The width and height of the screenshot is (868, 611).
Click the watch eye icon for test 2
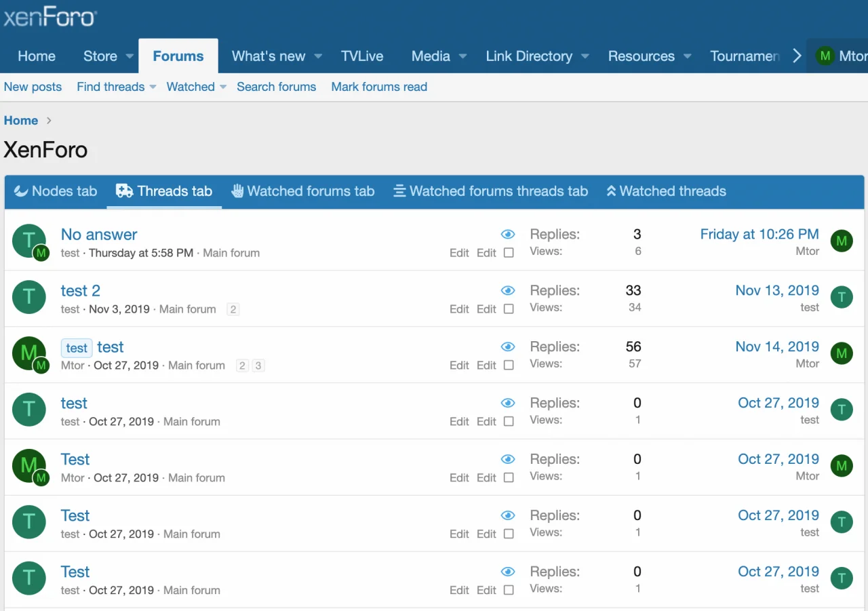508,290
